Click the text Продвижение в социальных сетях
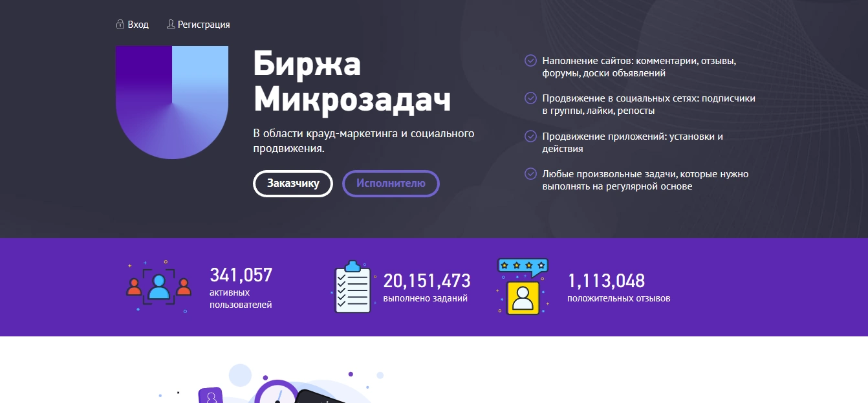Viewport: 868px width, 403px height. 649,105
